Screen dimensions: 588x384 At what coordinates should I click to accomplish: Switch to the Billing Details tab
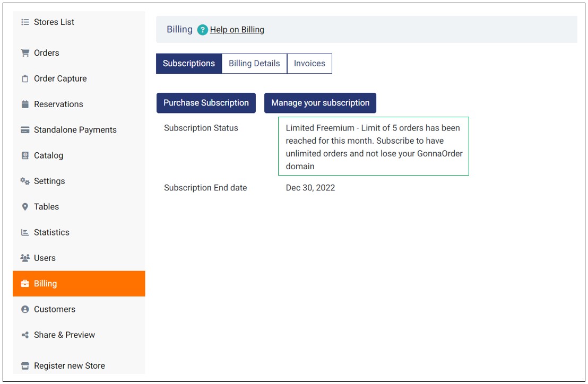coord(254,63)
